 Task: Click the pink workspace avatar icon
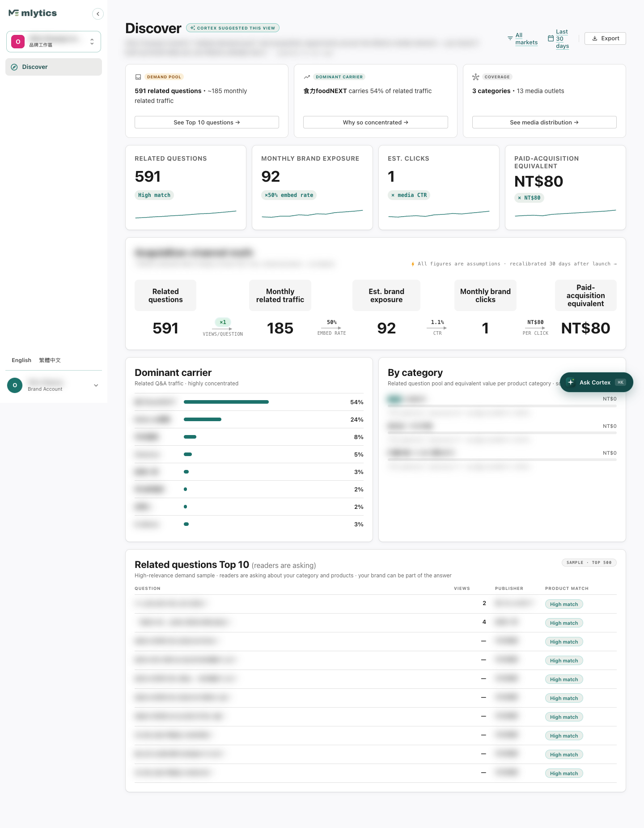click(18, 42)
